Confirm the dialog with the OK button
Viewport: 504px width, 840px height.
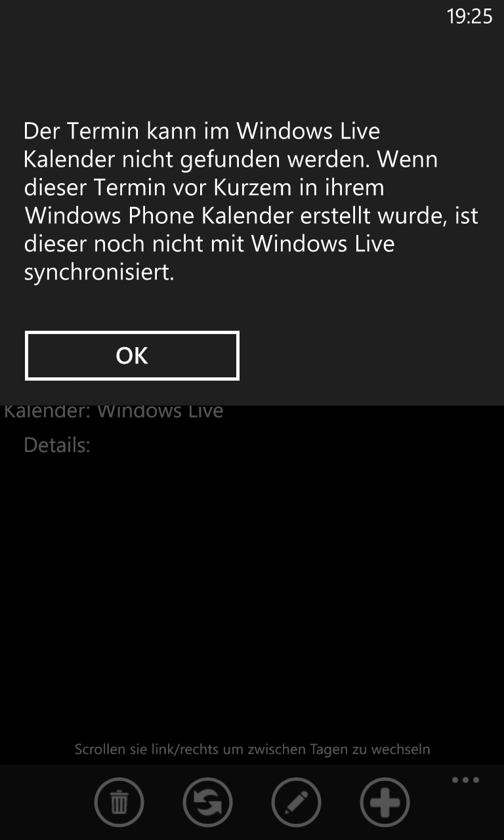(x=132, y=356)
